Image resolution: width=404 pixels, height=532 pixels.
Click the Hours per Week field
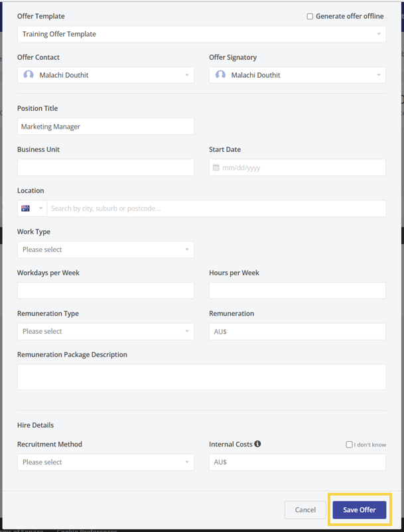pos(297,290)
